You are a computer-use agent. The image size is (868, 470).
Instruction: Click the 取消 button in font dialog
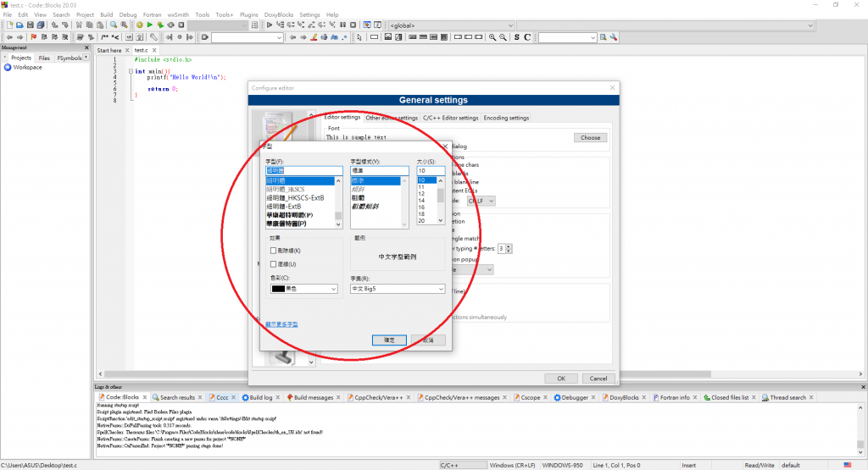pos(428,340)
